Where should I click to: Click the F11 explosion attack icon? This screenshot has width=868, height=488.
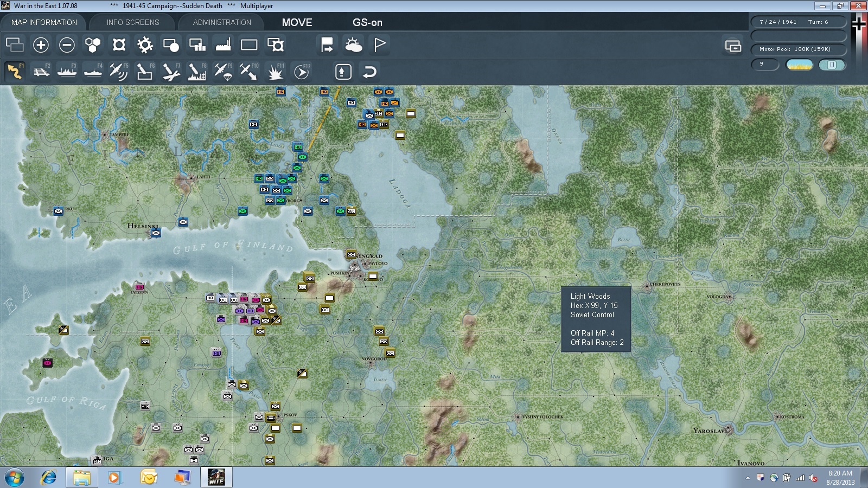coord(275,72)
